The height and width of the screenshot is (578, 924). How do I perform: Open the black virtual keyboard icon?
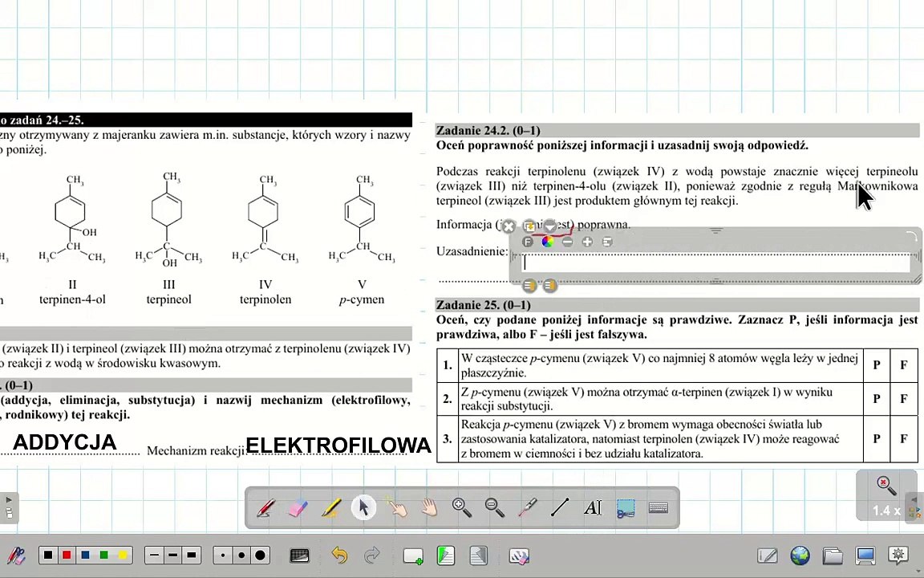point(299,556)
